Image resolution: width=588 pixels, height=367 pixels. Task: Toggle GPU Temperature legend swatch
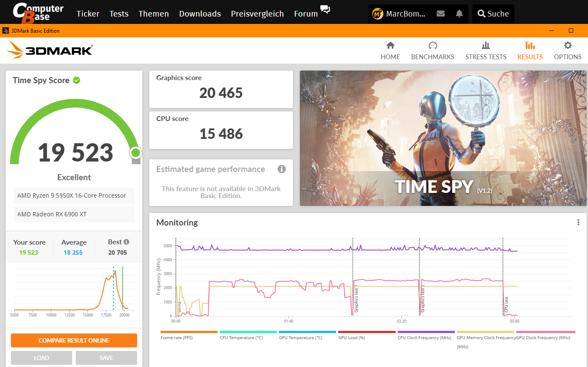click(x=307, y=332)
